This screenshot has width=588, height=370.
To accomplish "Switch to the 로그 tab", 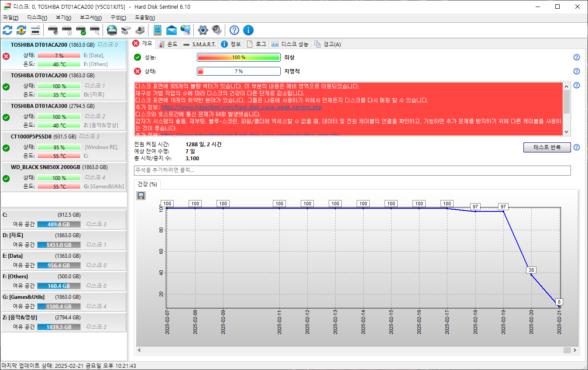I will [x=256, y=44].
